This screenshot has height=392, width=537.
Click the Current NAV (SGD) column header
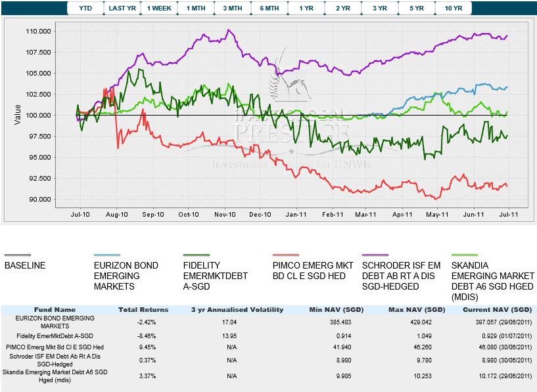(498, 309)
